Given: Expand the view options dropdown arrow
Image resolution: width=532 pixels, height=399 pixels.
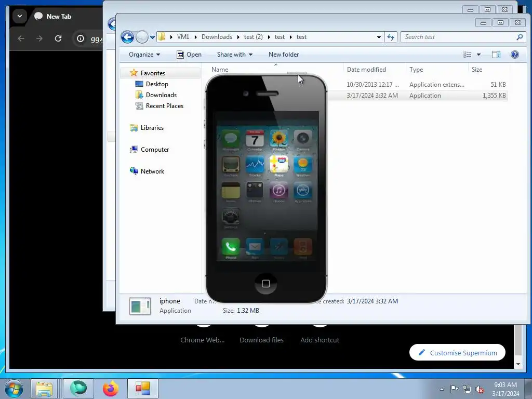Looking at the screenshot, I should (x=478, y=55).
